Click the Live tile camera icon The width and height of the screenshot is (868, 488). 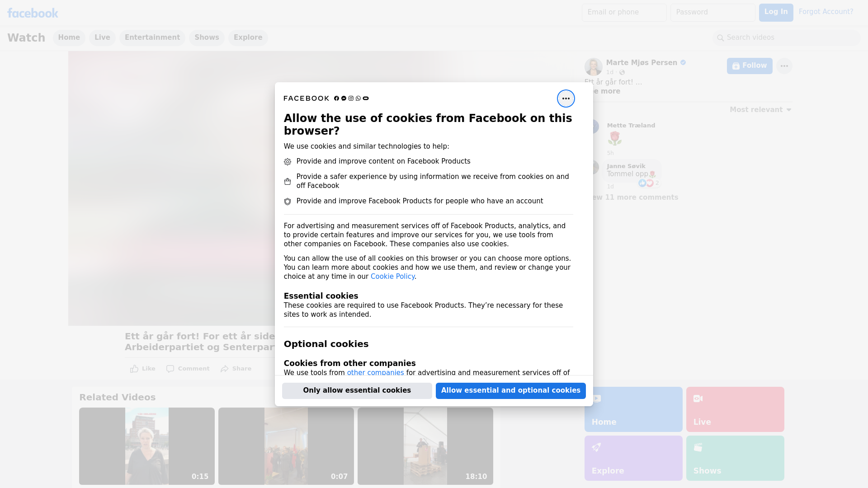(698, 399)
